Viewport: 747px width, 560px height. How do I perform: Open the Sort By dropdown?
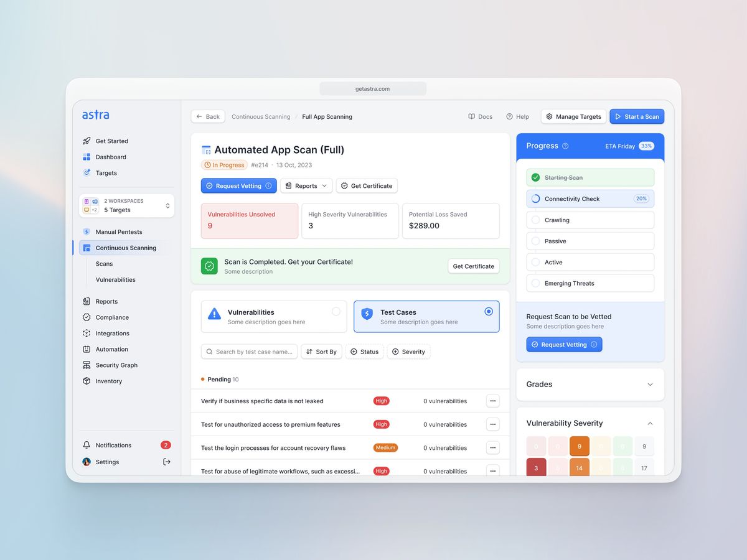(x=321, y=352)
